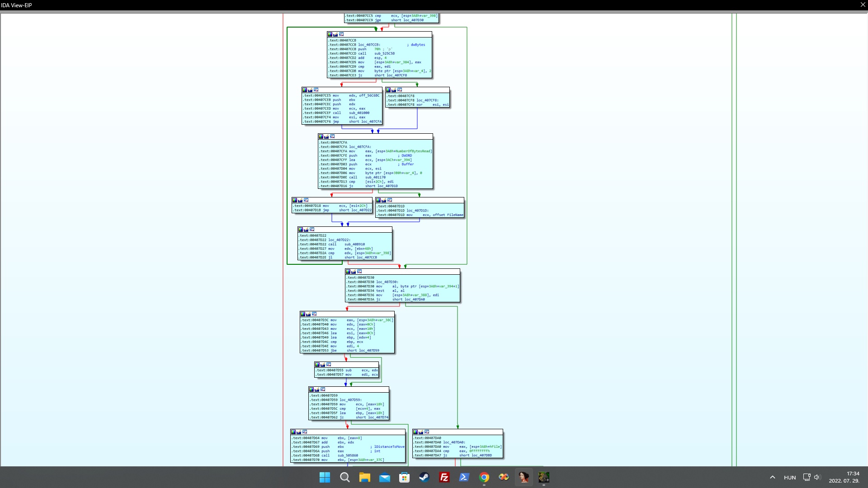Image resolution: width=868 pixels, height=488 pixels.
Task: Open FileZilla from the taskbar
Action: [444, 477]
